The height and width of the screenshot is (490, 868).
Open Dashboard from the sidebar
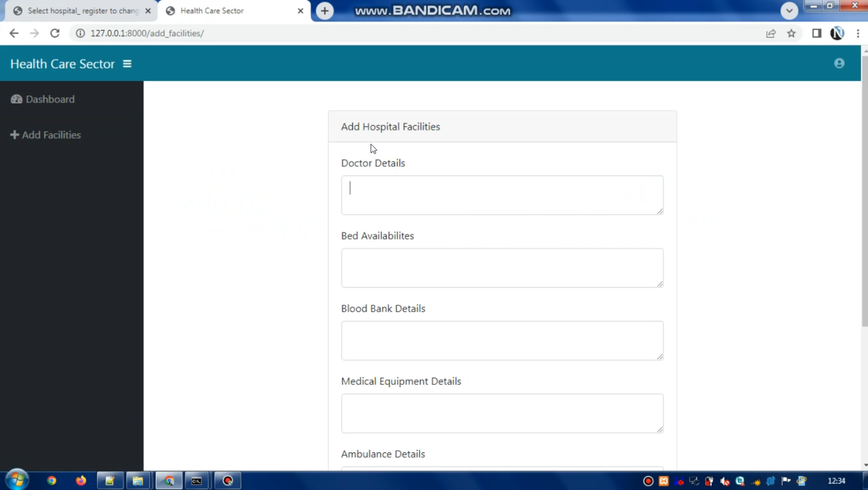[x=43, y=99]
